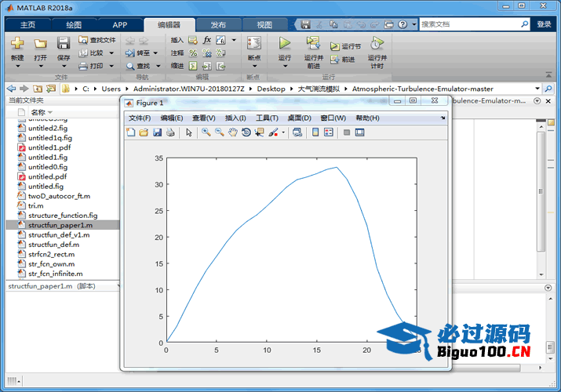This screenshot has height=392, width=561.
Task: Expand the structfun_paper1.m details panel dropdown
Action: (x=118, y=286)
